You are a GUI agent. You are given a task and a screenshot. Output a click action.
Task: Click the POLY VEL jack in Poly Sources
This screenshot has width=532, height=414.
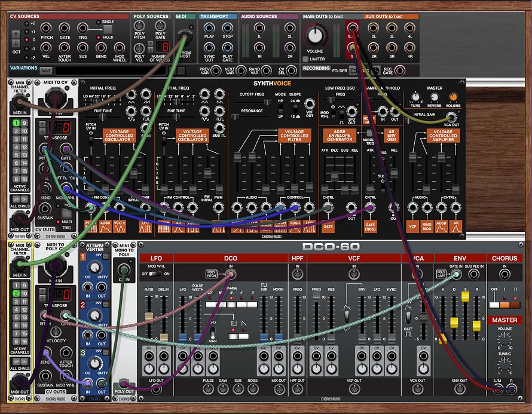coord(139,47)
